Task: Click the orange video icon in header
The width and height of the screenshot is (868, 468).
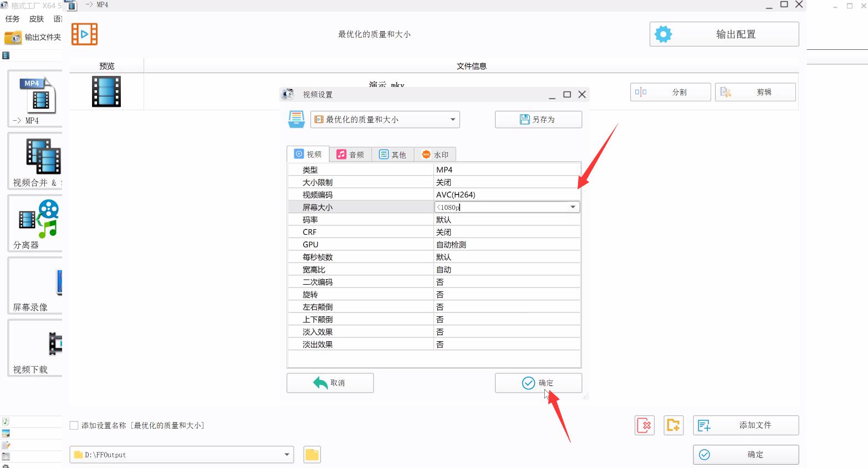Action: [x=84, y=34]
